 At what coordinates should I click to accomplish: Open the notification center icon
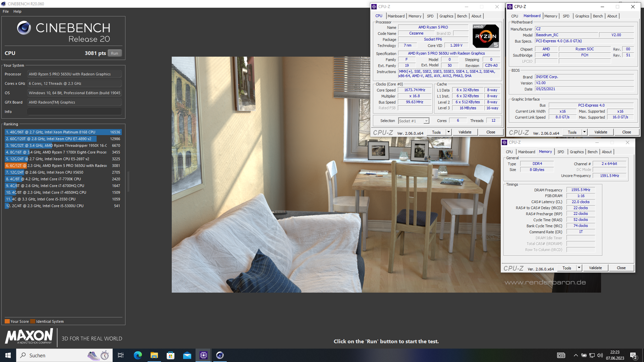(x=634, y=355)
